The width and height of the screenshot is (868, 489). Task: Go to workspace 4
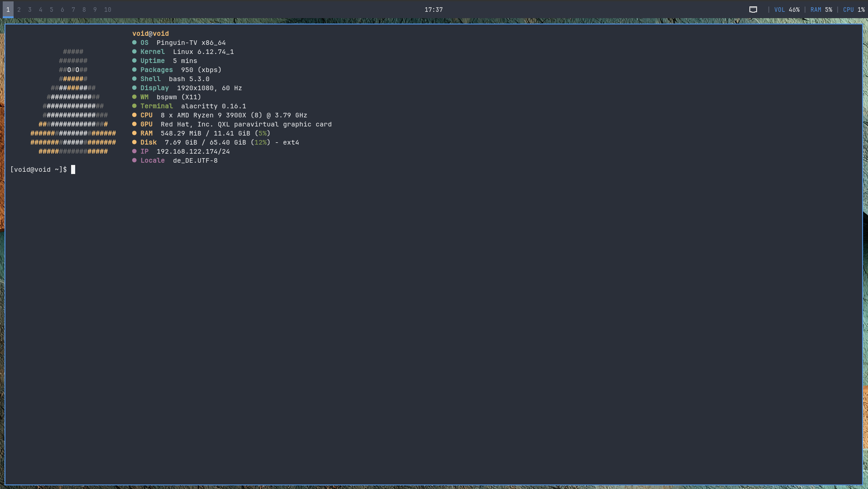[x=41, y=10]
